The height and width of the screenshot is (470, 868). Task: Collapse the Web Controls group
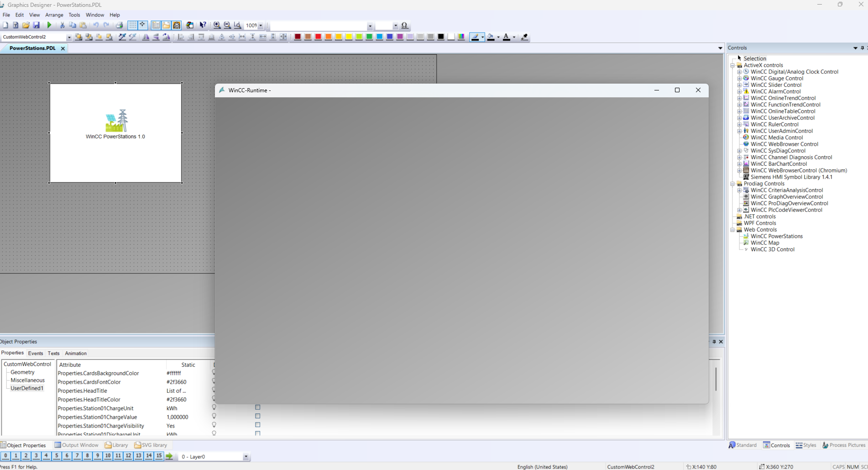pyautogui.click(x=732, y=230)
